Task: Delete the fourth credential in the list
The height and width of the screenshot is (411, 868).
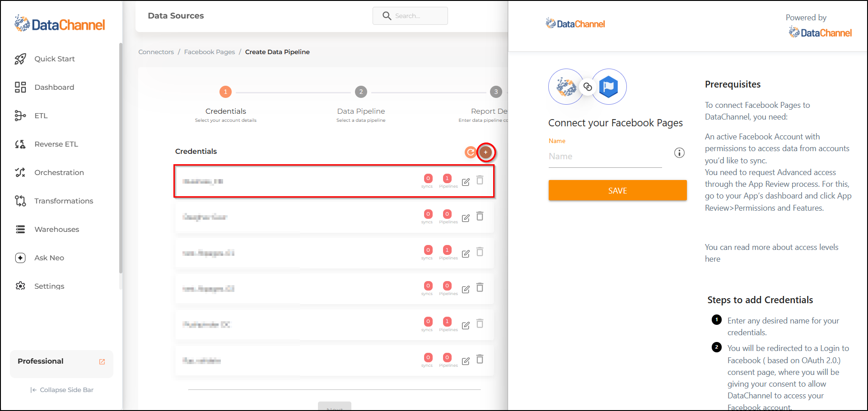Action: coord(480,287)
